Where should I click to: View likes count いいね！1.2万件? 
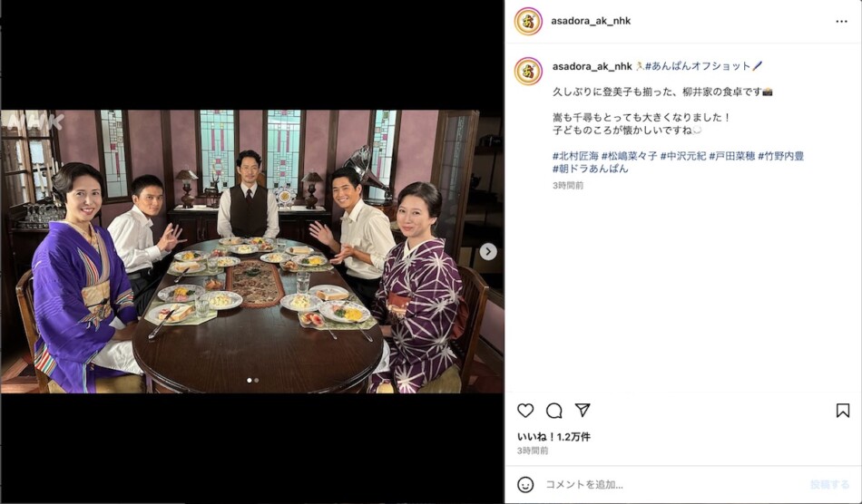[554, 437]
